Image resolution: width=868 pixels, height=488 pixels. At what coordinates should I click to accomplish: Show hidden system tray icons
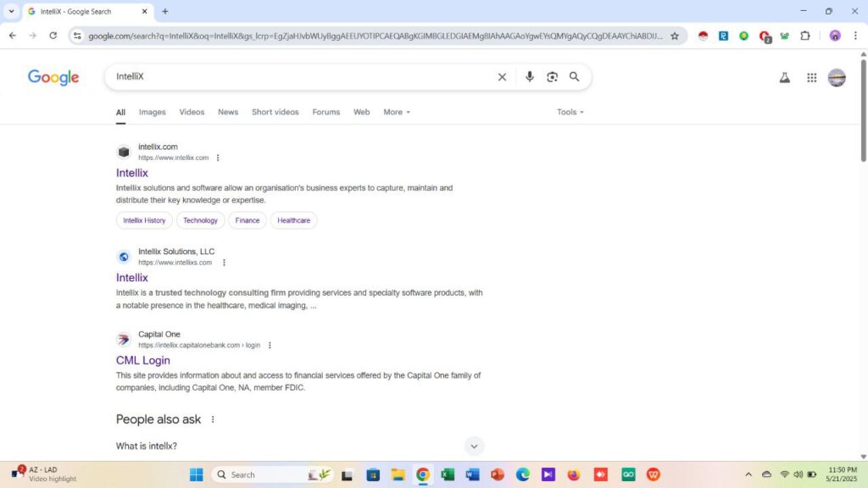point(748,474)
